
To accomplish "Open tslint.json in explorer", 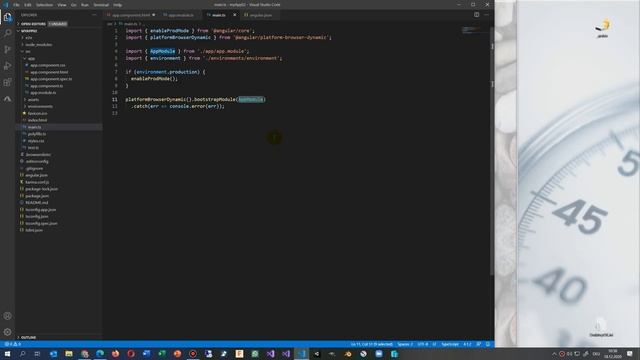I will point(34,230).
